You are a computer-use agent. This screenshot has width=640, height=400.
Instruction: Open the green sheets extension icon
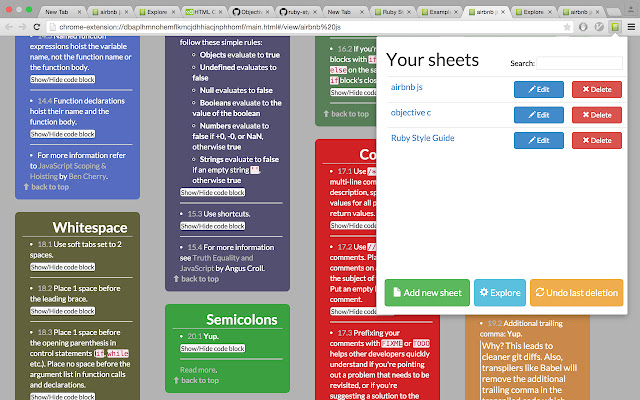coord(615,27)
